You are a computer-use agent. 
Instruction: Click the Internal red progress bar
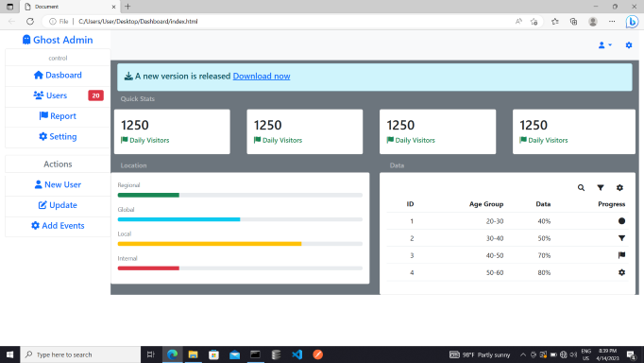148,268
